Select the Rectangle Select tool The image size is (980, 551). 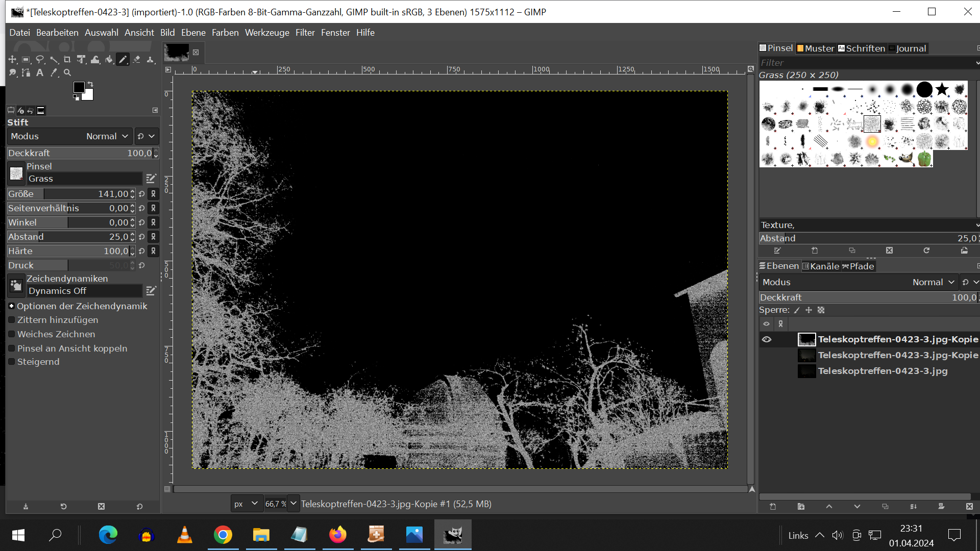(26, 60)
